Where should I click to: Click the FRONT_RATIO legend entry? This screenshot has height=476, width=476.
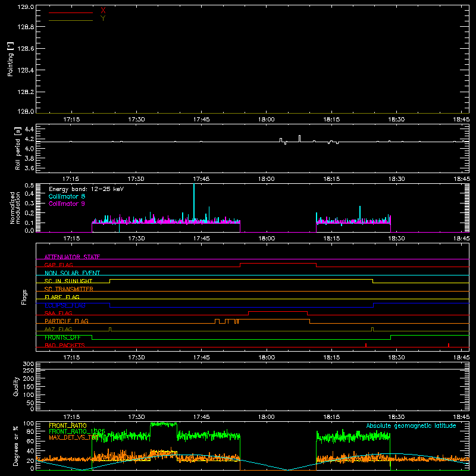coord(68,425)
